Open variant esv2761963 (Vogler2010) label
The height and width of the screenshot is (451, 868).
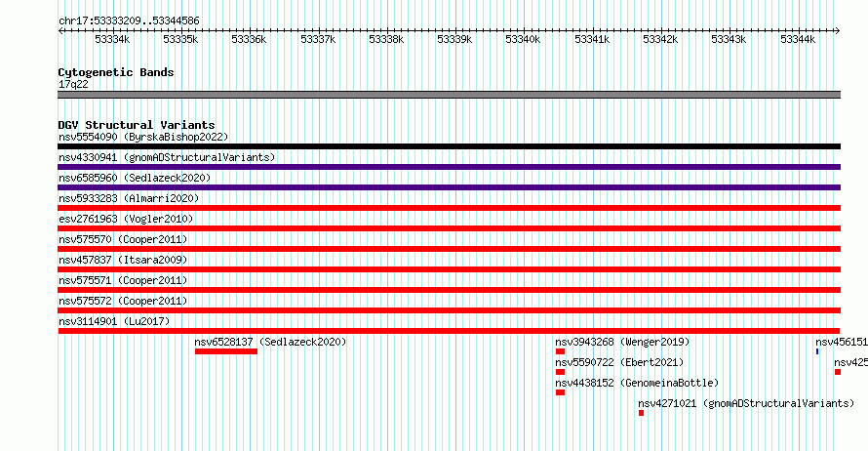click(126, 219)
